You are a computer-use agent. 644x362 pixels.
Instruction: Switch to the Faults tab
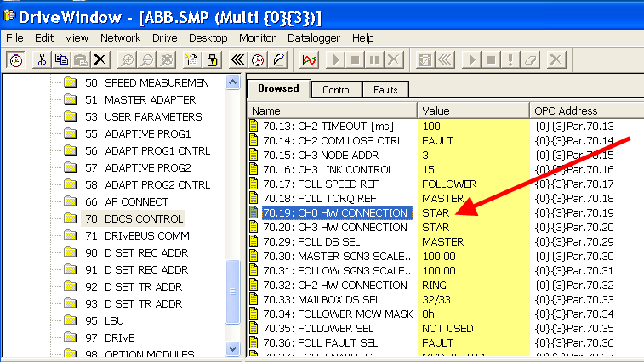point(385,89)
